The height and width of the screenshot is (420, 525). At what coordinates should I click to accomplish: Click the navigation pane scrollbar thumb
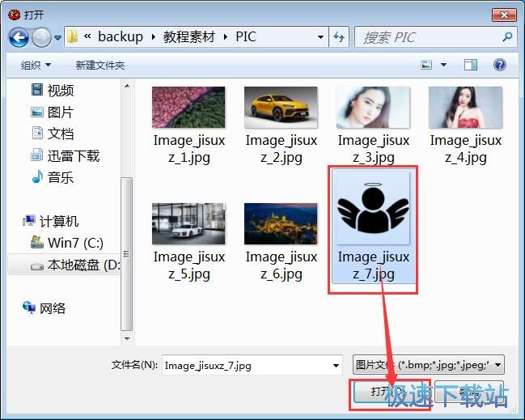pyautogui.click(x=127, y=254)
